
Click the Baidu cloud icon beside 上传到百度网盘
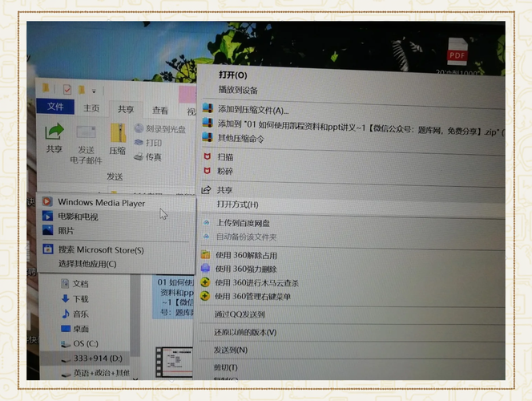pyautogui.click(x=206, y=223)
